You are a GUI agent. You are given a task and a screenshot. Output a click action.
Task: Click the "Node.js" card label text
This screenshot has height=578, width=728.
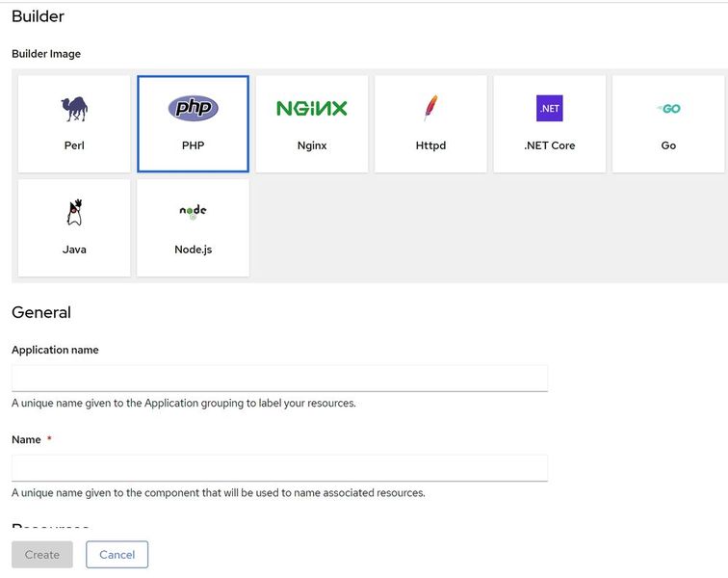[193, 250]
